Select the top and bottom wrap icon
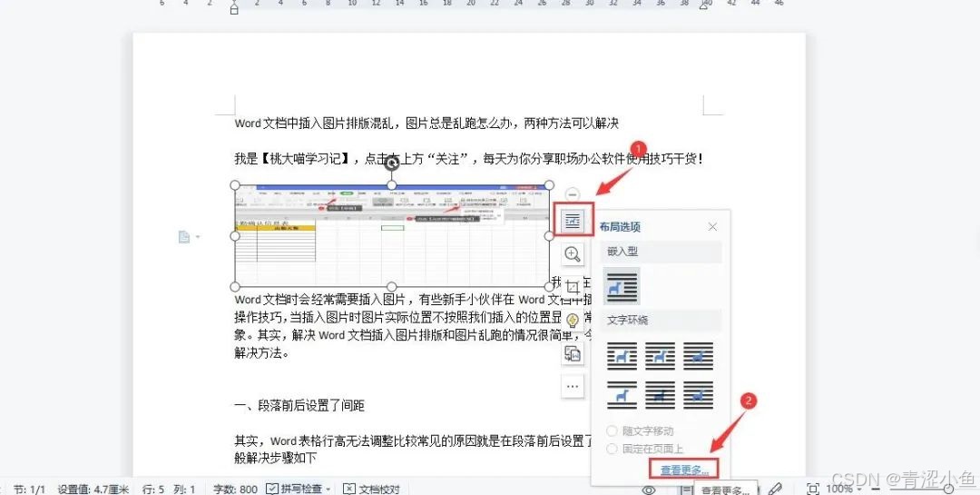The width and height of the screenshot is (980, 495). pyautogui.click(x=622, y=395)
